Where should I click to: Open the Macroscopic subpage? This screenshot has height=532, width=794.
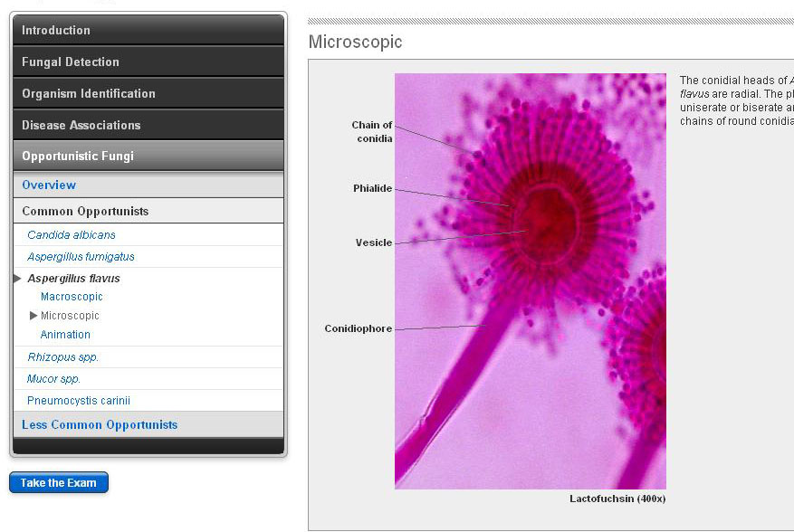pos(72,297)
